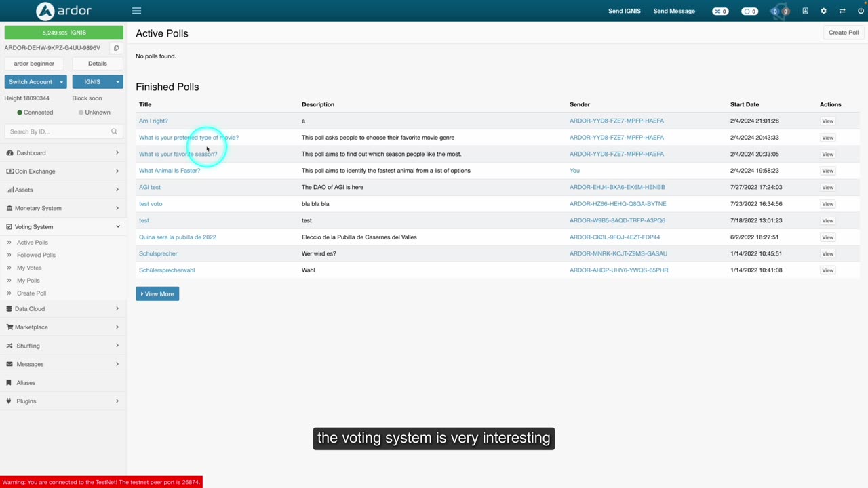Click the Marketplace cart icon
Viewport: 868px width, 488px height.
coord(9,327)
